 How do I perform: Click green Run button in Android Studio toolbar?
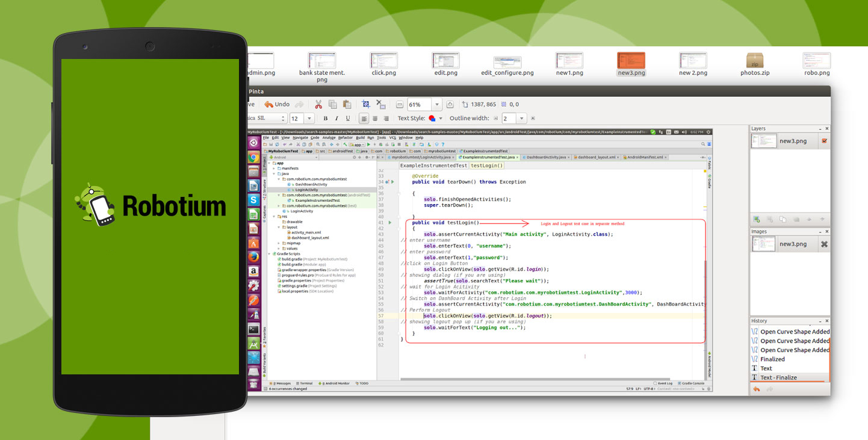(368, 144)
